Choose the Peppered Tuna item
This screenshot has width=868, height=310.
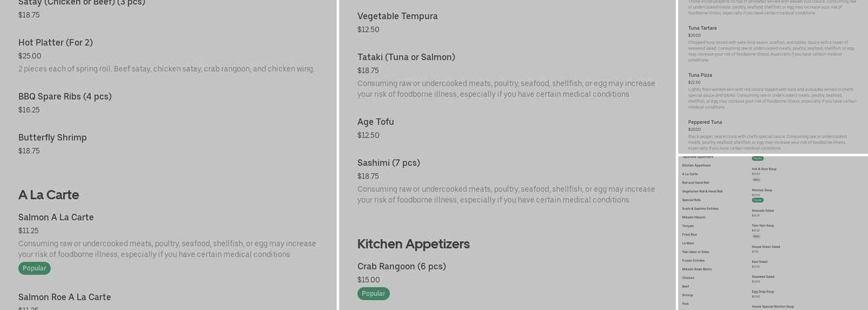(705, 122)
